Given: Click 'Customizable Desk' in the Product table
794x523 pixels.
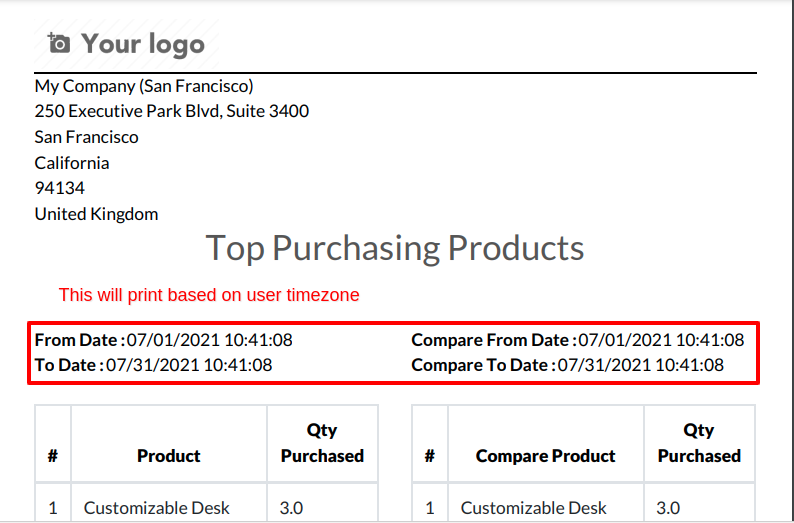Looking at the screenshot, I should [x=156, y=508].
